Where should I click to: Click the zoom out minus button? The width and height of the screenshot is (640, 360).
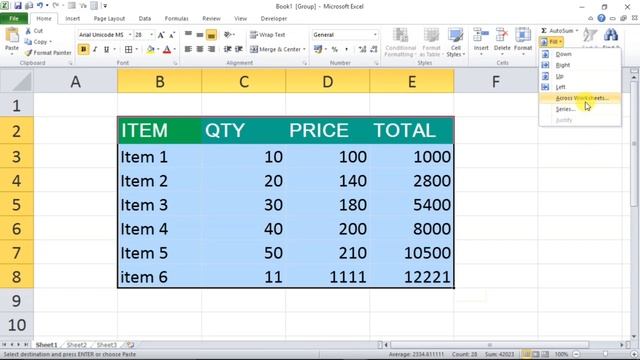tap(576, 354)
